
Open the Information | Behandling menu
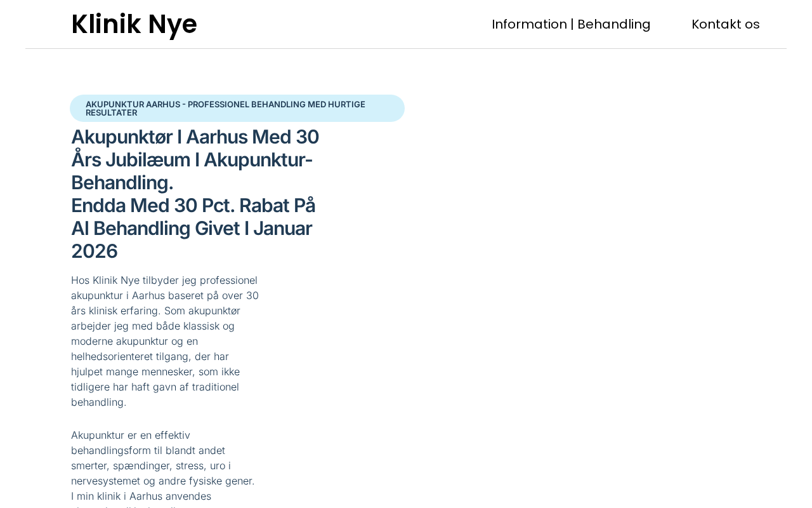pos(571,24)
